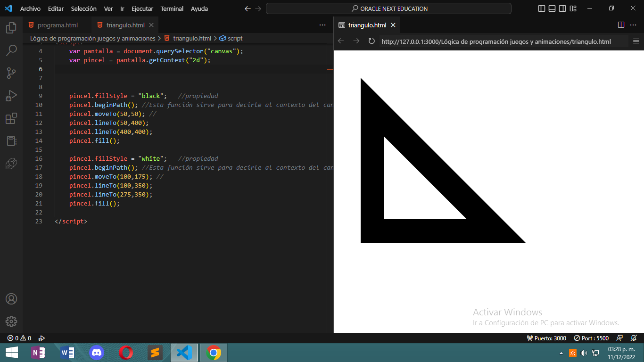Open the Search view in activity bar

(11, 50)
